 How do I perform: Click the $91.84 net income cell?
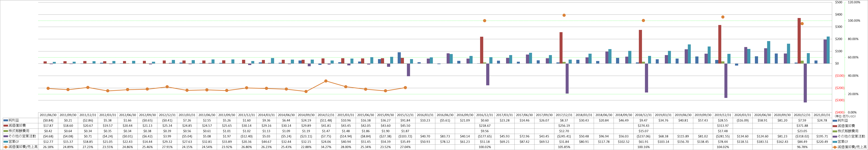pyautogui.click(x=405, y=120)
